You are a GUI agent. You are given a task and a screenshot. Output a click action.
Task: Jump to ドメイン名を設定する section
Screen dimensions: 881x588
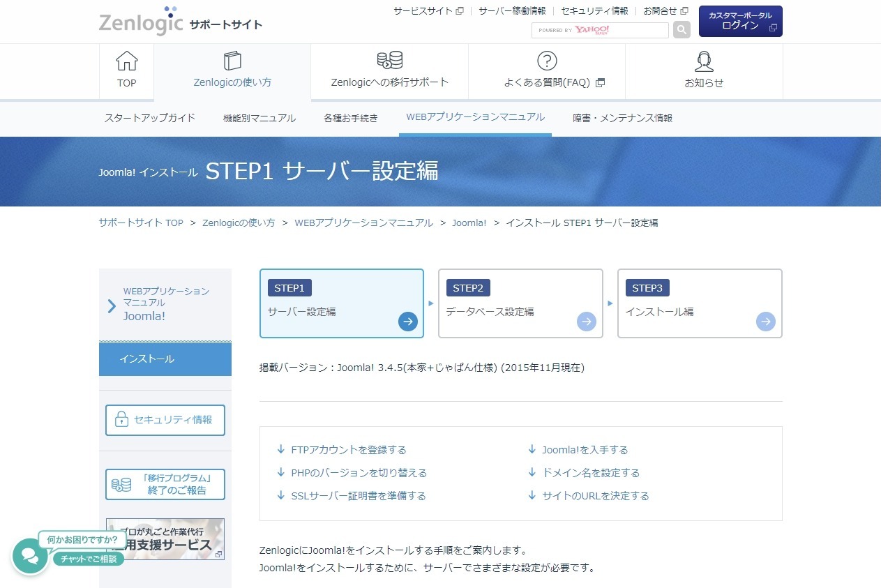pos(591,473)
